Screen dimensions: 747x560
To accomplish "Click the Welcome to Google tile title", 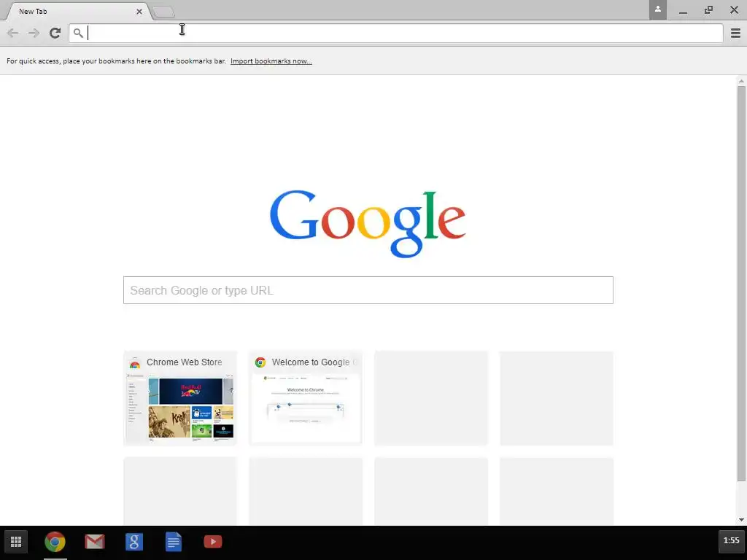I will (314, 362).
